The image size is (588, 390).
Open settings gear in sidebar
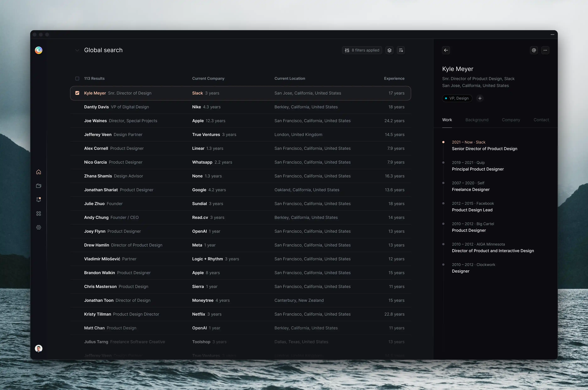(38, 227)
